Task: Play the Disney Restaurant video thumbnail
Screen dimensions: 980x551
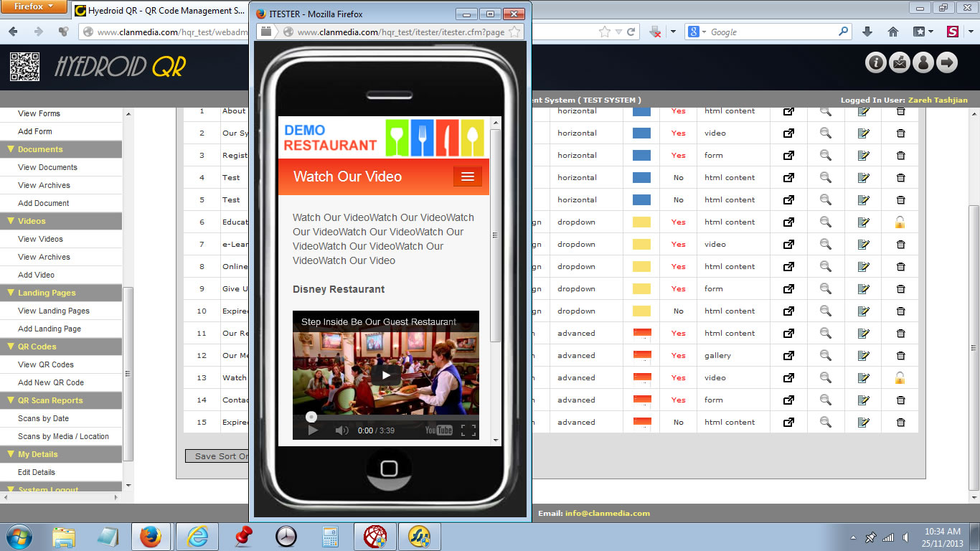Action: 386,375
